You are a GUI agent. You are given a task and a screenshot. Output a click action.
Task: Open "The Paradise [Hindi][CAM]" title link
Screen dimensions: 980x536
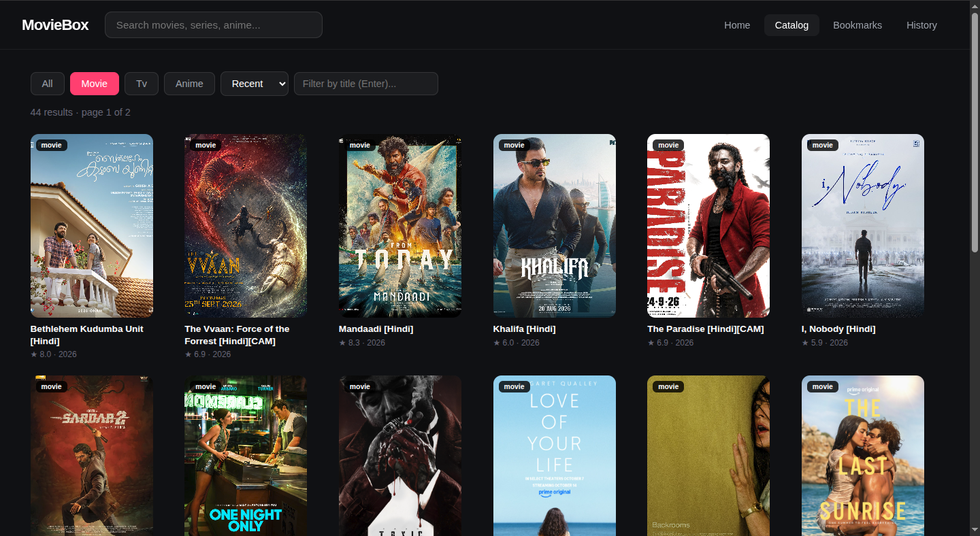coord(706,329)
